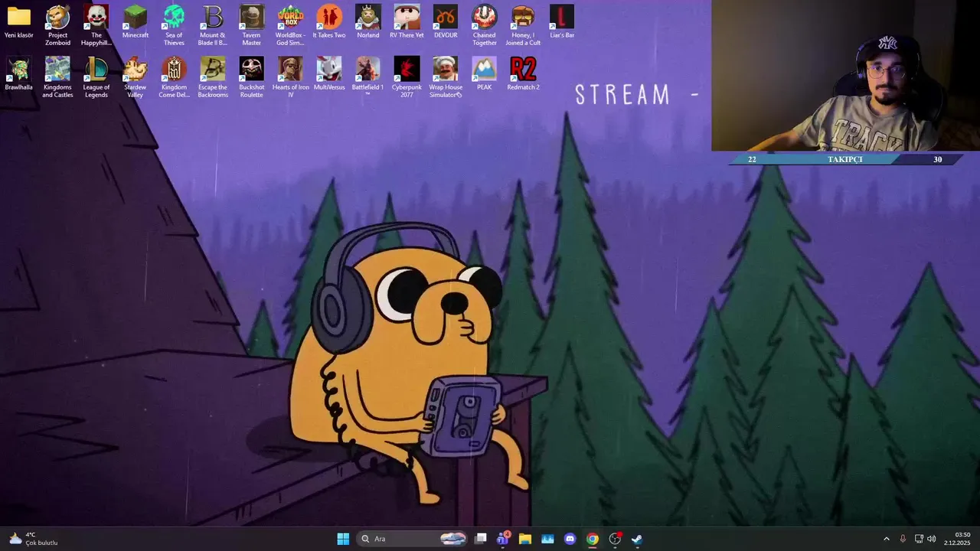Launch Mount & Blade II shortcut
980x551 pixels.
coord(213,25)
